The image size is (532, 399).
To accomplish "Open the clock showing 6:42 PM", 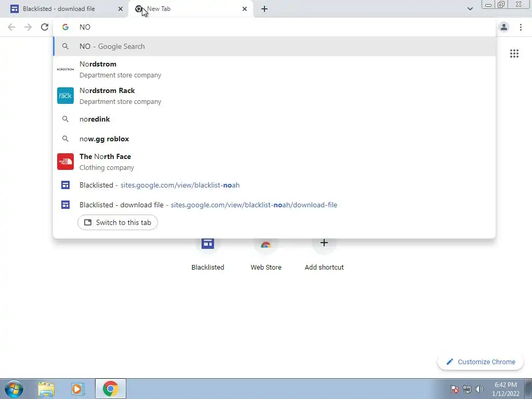I will [506, 389].
